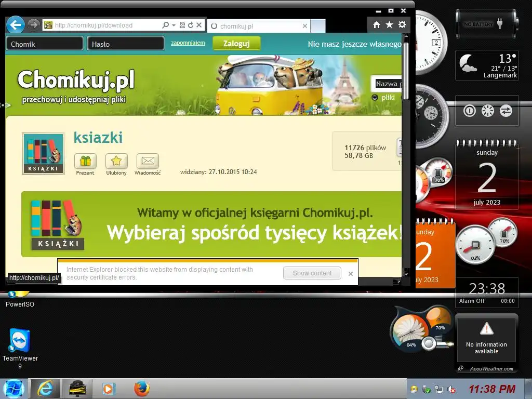Image resolution: width=532 pixels, height=399 pixels.
Task: Open the AccuWeather.com link
Action: pos(491,368)
